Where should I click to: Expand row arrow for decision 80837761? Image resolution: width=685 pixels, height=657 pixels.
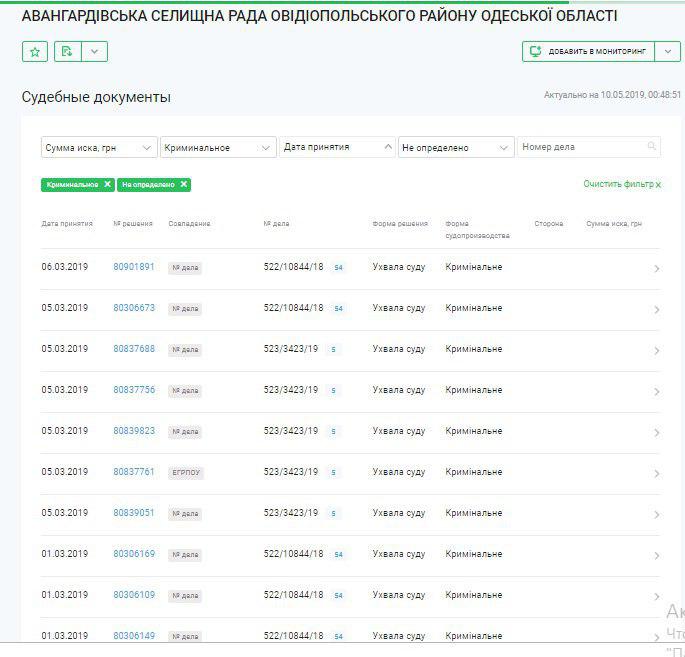click(656, 473)
